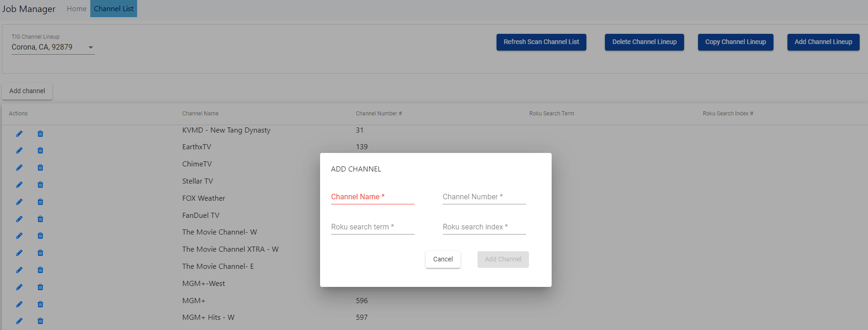Click channel number 597 cell
This screenshot has width=868, height=330.
[362, 317]
